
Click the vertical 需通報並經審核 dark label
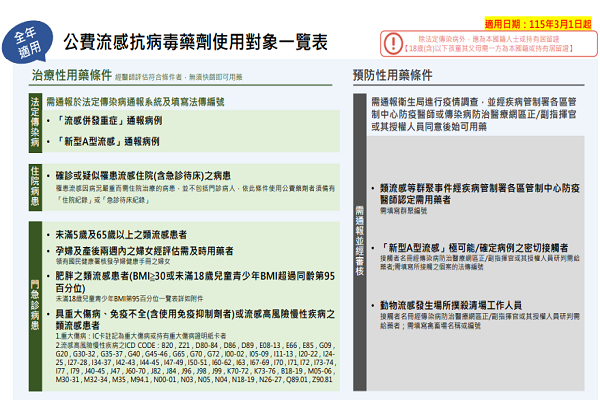click(359, 241)
